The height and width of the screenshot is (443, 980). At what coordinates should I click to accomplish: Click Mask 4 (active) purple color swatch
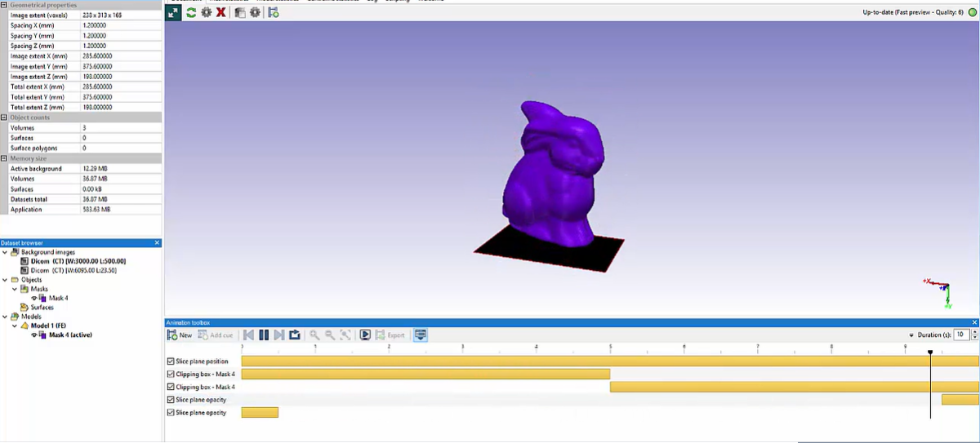point(42,334)
